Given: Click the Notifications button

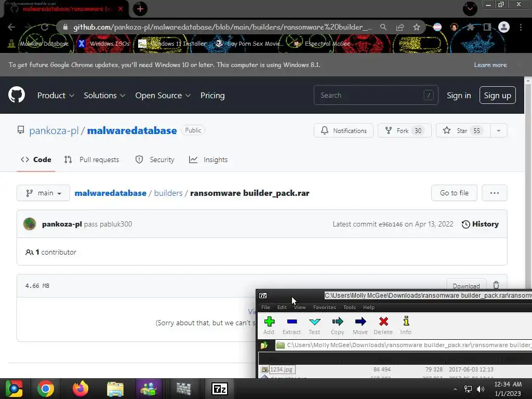Looking at the screenshot, I should [x=343, y=130].
